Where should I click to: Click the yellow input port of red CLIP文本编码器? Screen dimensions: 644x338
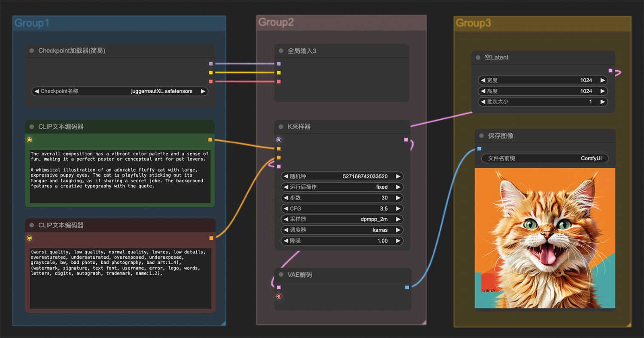pos(29,238)
